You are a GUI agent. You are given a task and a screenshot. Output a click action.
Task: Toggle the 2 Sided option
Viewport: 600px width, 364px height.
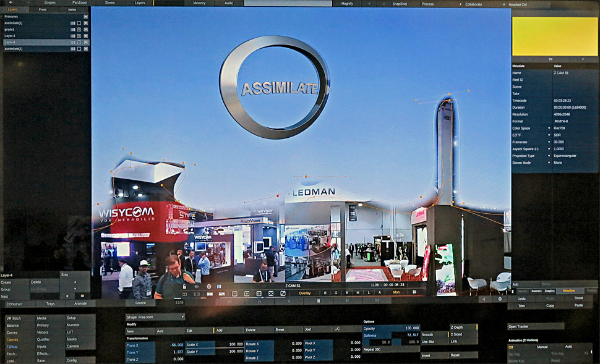point(463,334)
